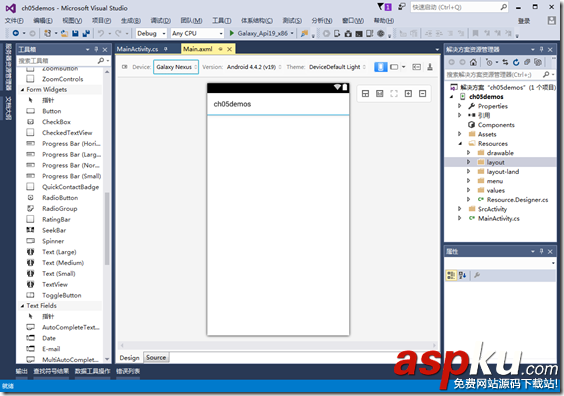Start debugging with green play arrow
The width and height of the screenshot is (564, 396).
pyautogui.click(x=232, y=33)
